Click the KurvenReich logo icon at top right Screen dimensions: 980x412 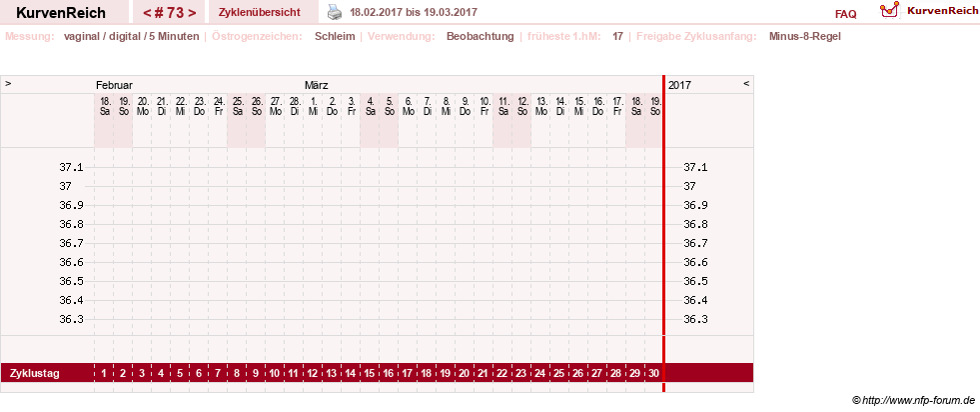coord(889,9)
